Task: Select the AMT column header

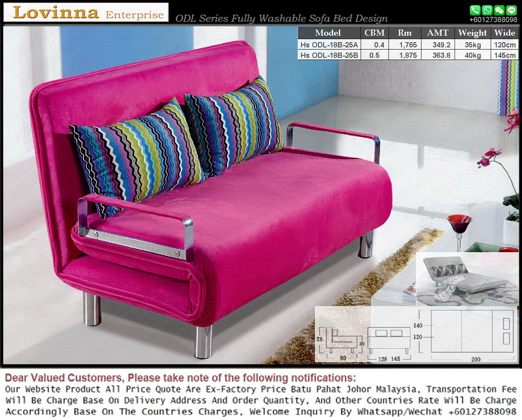Action: coord(438,33)
